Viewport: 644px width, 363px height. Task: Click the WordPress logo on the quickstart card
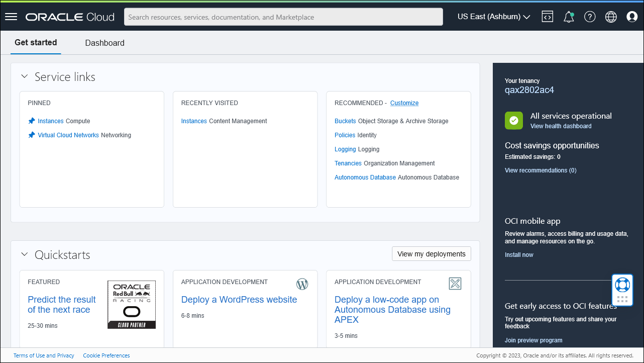pos(302,284)
